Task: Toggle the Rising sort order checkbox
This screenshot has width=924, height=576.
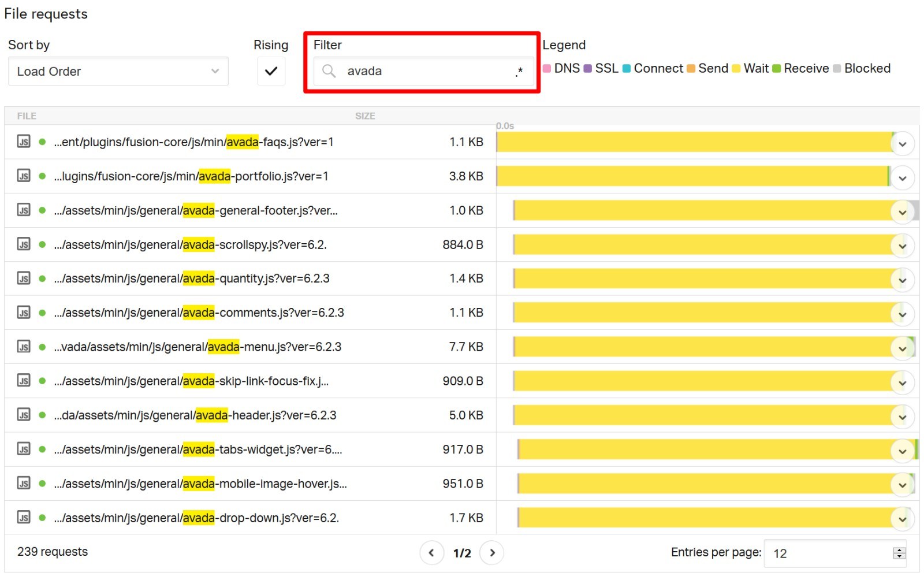Action: [x=271, y=71]
